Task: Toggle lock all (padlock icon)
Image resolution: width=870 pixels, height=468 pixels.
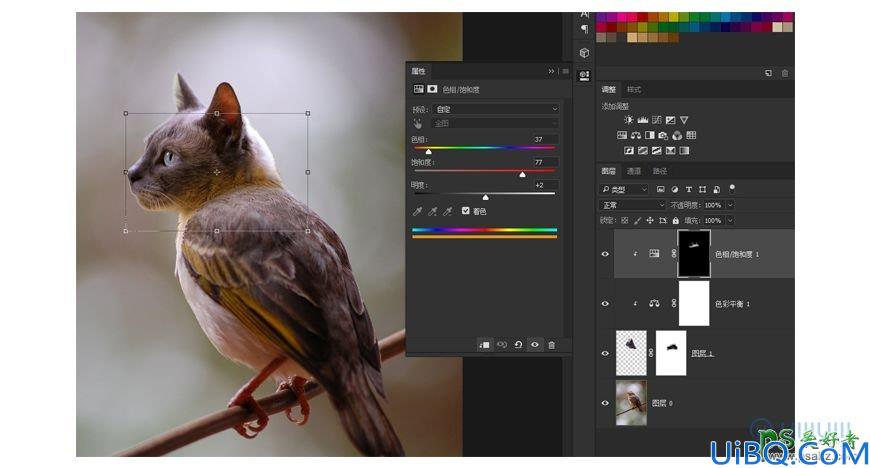Action: pyautogui.click(x=675, y=220)
